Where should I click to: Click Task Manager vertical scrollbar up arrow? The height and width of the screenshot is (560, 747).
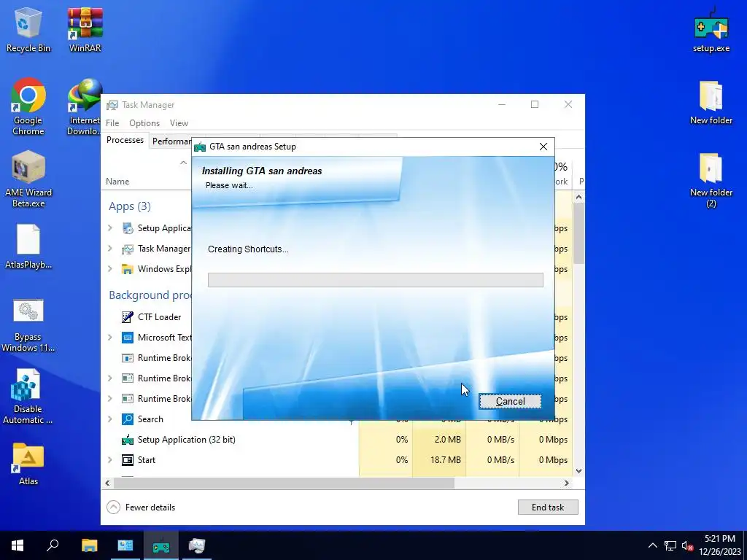[x=578, y=197]
